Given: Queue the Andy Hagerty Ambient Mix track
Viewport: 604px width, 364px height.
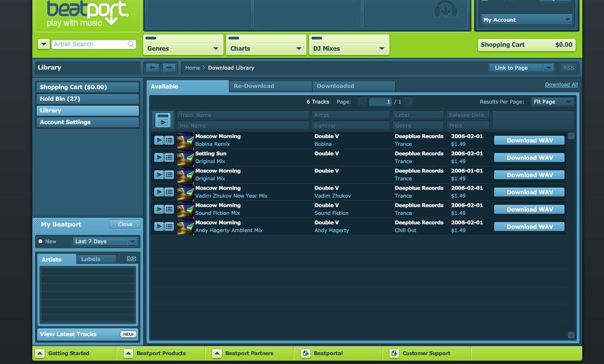Looking at the screenshot, I should [x=169, y=227].
